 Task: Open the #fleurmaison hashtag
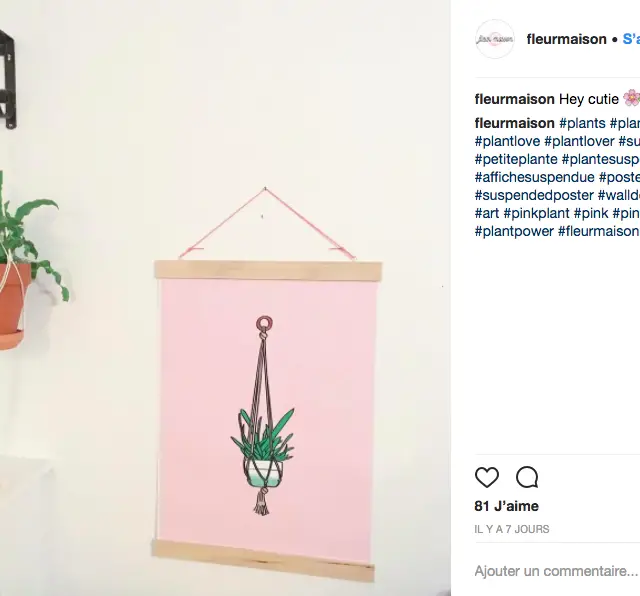coord(598,231)
